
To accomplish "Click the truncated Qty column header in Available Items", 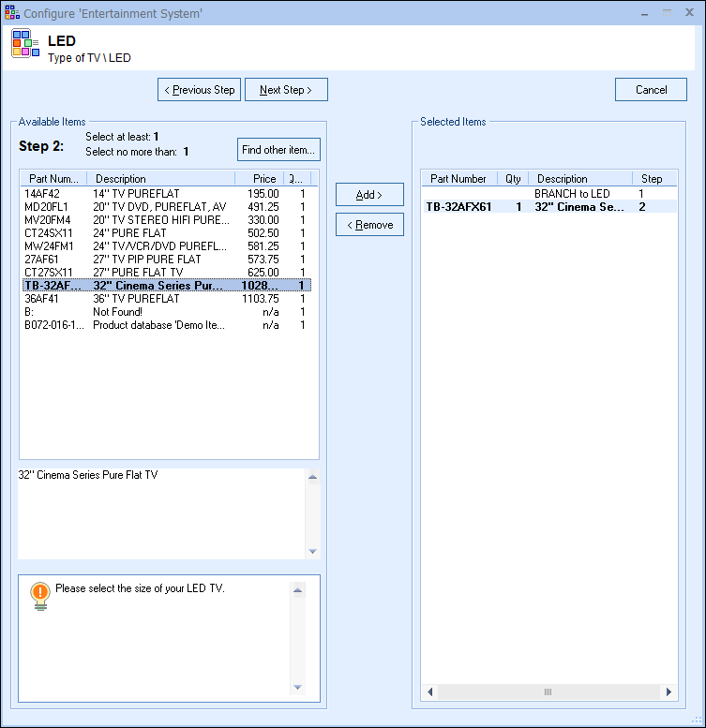I will [x=297, y=179].
